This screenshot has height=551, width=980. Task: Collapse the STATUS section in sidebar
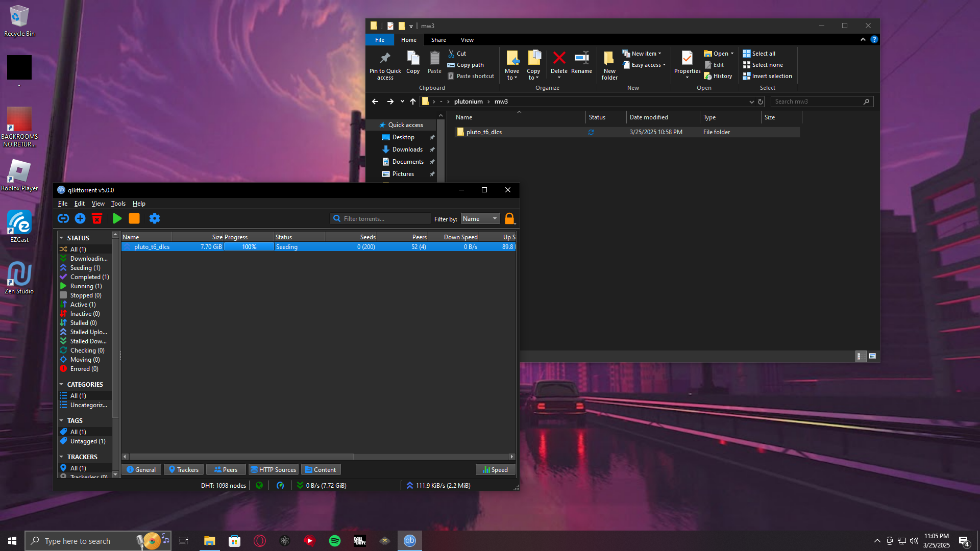[61, 238]
